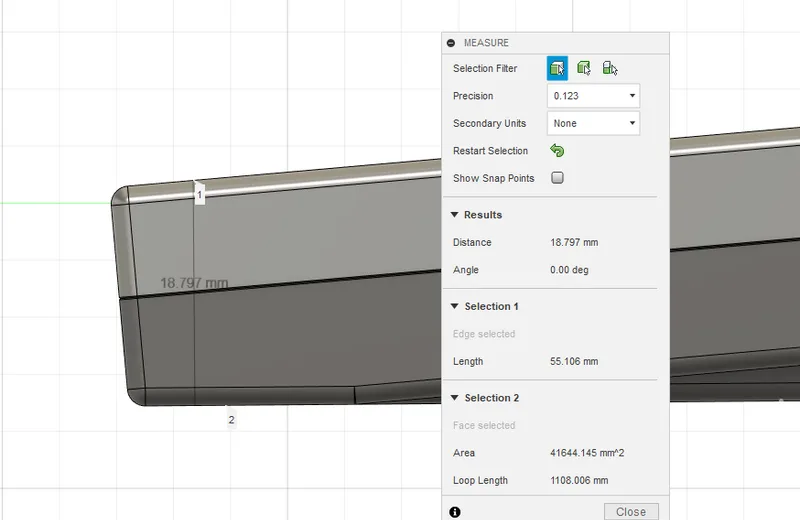Pick the component selection filter icon
800x520 pixels.
(x=610, y=68)
